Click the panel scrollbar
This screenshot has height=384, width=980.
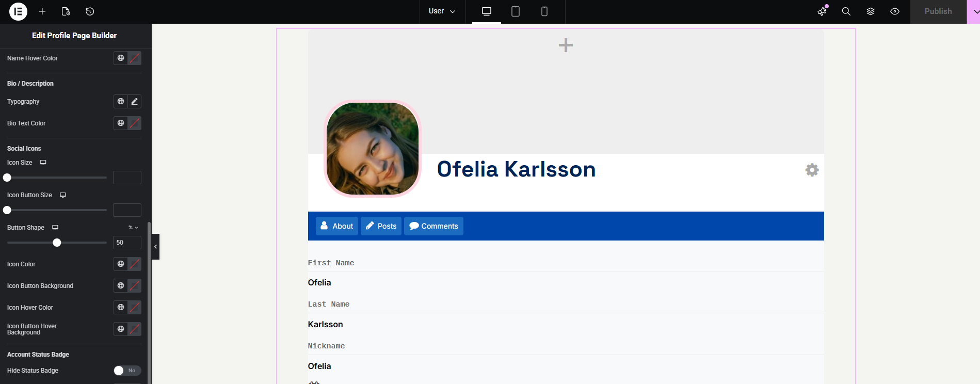[149, 303]
